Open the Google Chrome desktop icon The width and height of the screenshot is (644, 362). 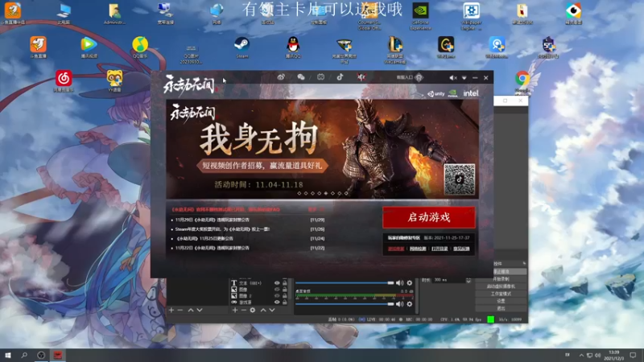tap(522, 82)
